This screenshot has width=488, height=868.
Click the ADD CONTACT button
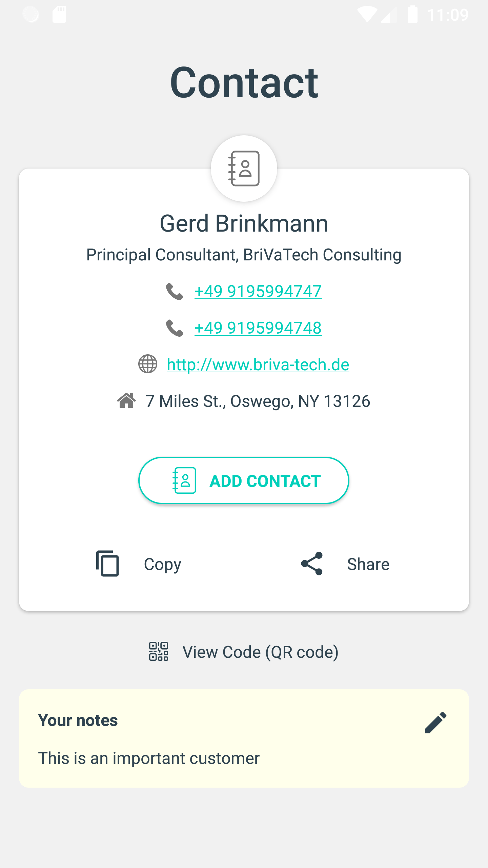click(x=244, y=480)
